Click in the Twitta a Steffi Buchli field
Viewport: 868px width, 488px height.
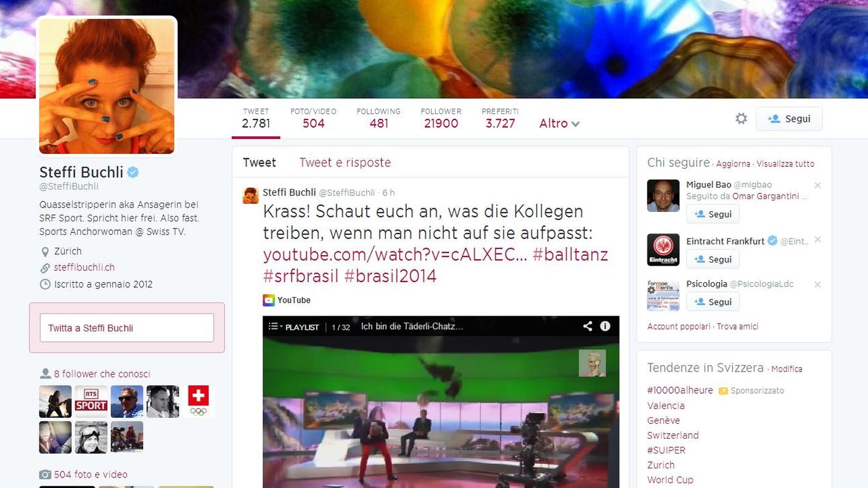click(x=127, y=328)
